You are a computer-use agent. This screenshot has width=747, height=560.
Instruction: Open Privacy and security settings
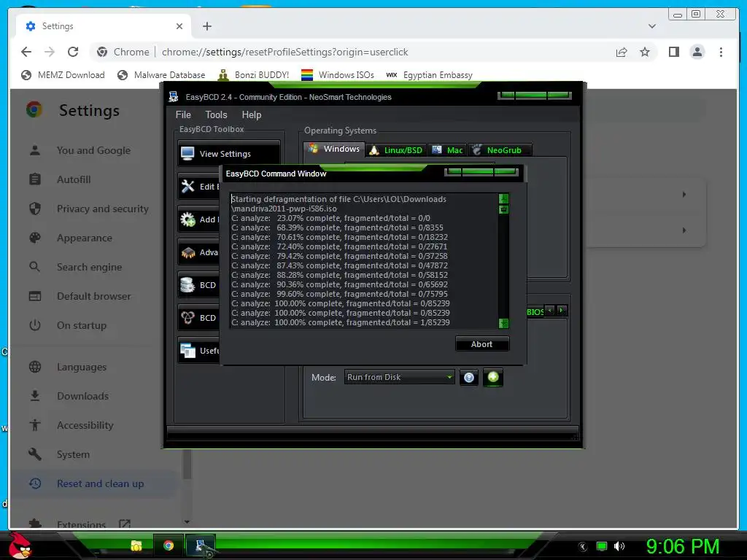click(102, 209)
